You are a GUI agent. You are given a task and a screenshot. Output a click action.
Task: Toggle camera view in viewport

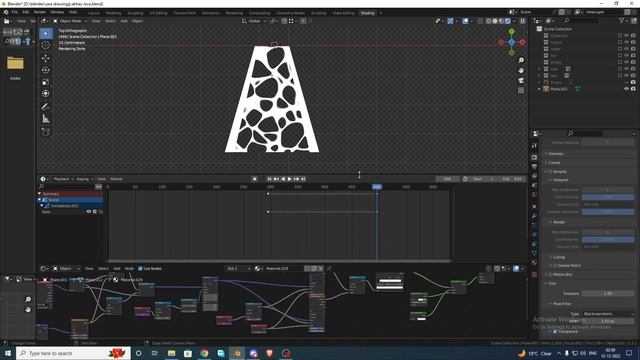point(521,81)
